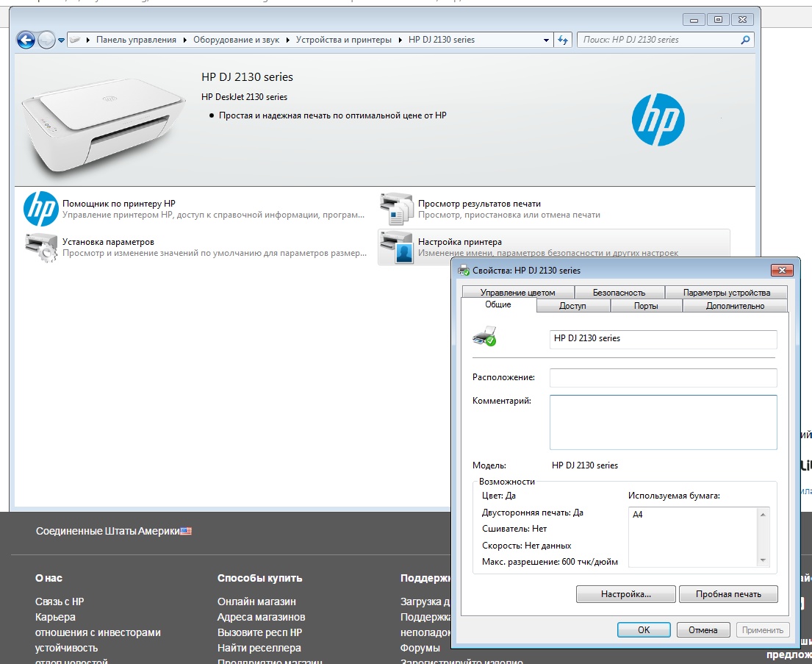Select A4 in the Используемая бумага list
This screenshot has height=664, width=812.
tap(638, 515)
